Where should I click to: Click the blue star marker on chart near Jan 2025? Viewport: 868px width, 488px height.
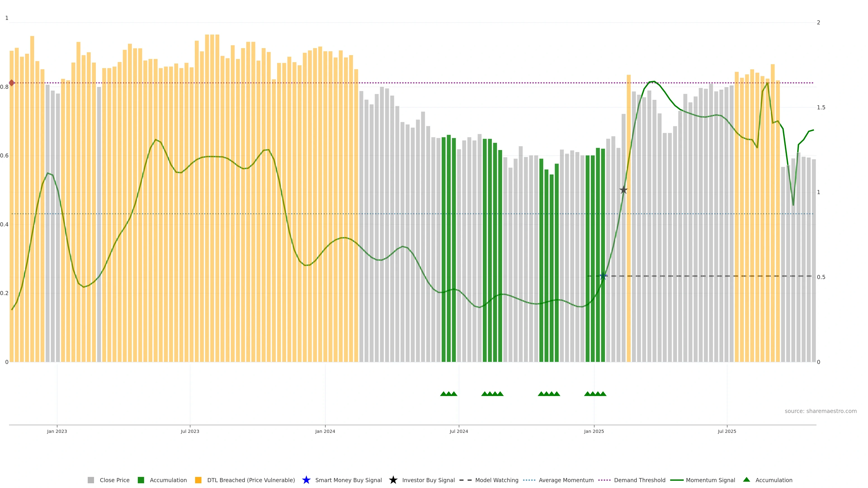pyautogui.click(x=603, y=276)
